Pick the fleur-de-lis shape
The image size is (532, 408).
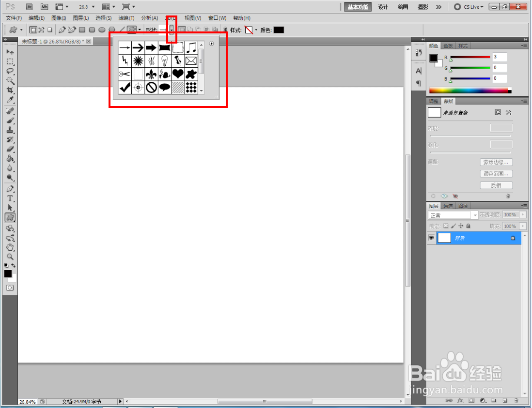click(x=151, y=74)
